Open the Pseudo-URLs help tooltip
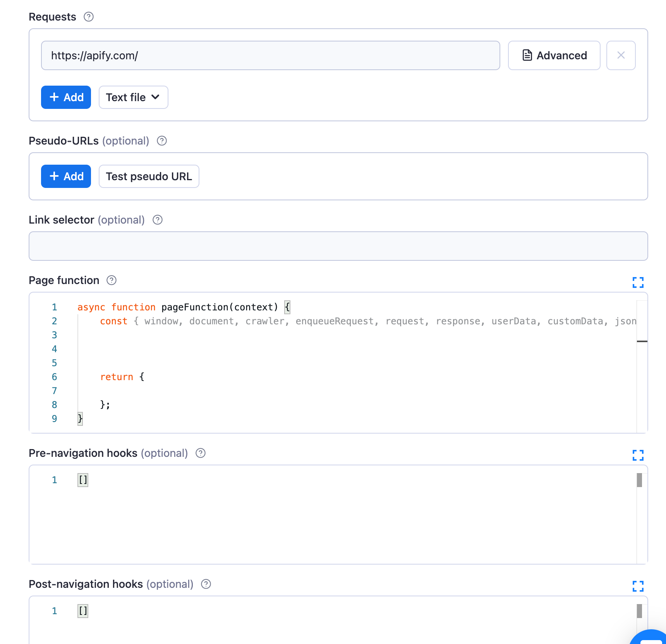 (x=162, y=141)
